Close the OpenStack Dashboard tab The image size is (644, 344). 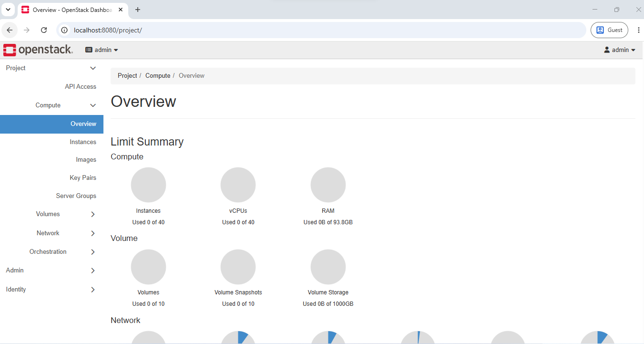click(x=120, y=10)
